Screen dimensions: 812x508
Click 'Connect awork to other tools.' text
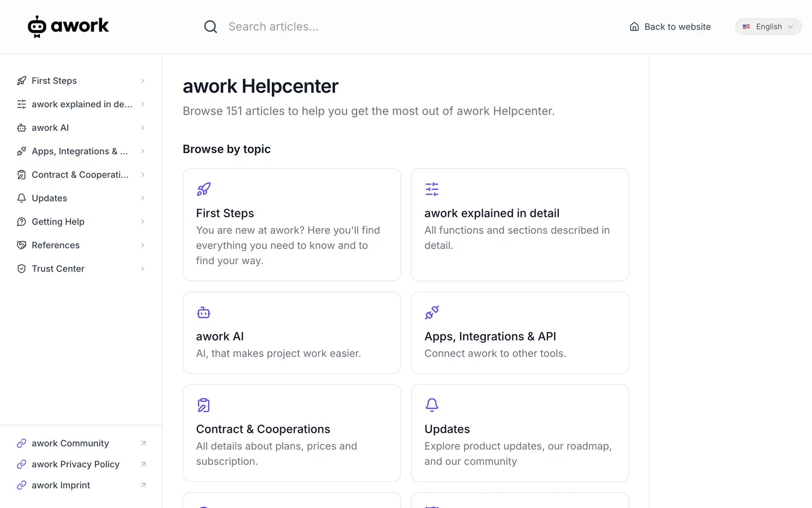495,353
